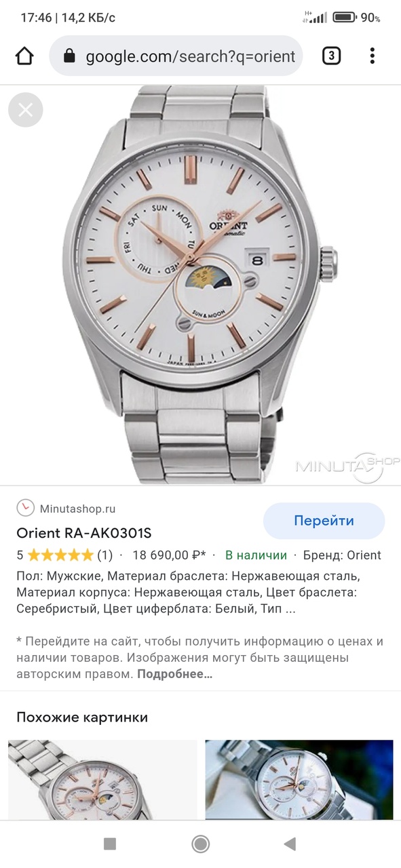Tap the Minutashop.ru source name
The image size is (401, 868).
[78, 509]
